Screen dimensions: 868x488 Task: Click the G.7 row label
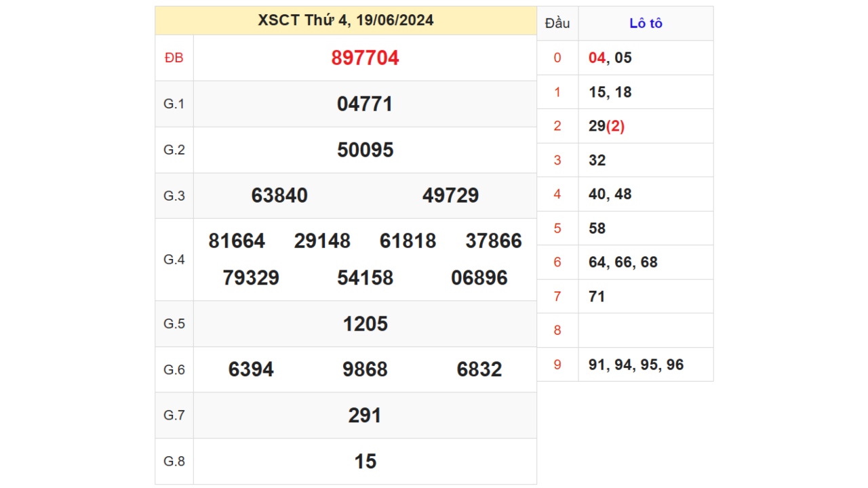tap(174, 415)
